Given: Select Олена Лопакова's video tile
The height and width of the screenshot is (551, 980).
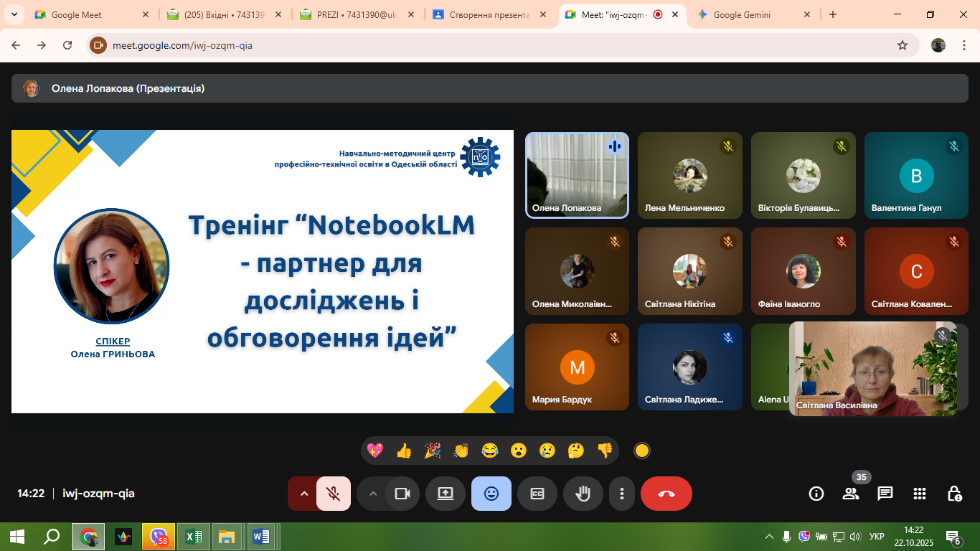Looking at the screenshot, I should (577, 175).
